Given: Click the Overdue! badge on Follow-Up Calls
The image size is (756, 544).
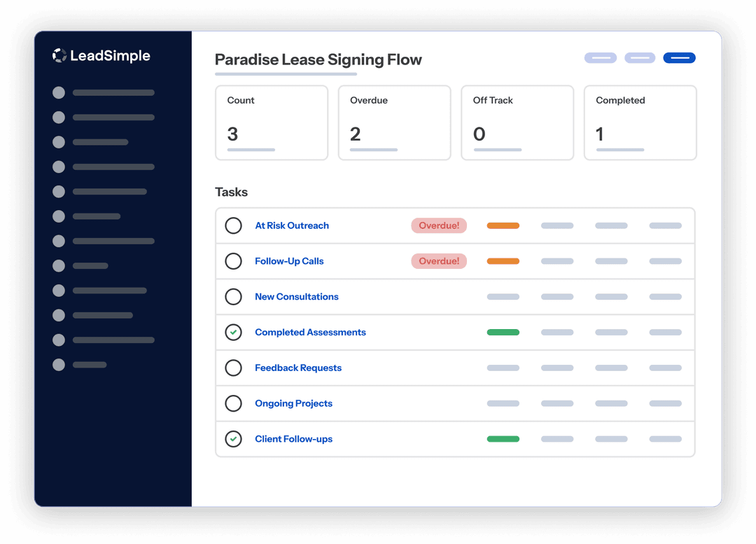Looking at the screenshot, I should coord(439,260).
